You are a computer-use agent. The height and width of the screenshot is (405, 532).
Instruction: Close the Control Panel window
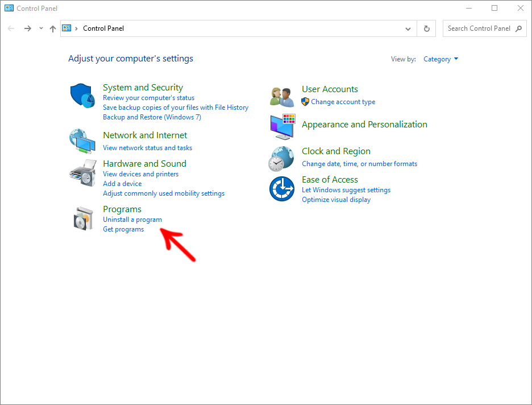click(x=520, y=8)
